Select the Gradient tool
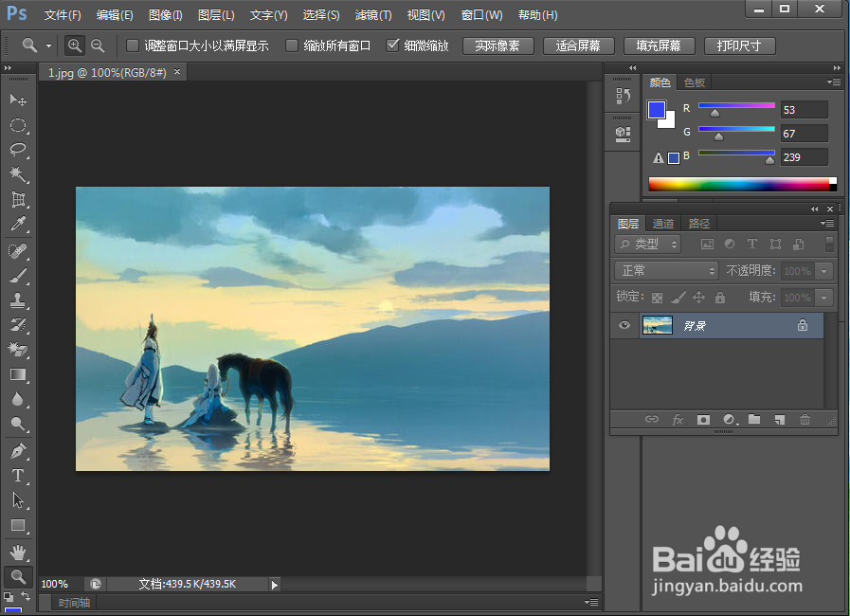This screenshot has height=616, width=850. (x=18, y=375)
